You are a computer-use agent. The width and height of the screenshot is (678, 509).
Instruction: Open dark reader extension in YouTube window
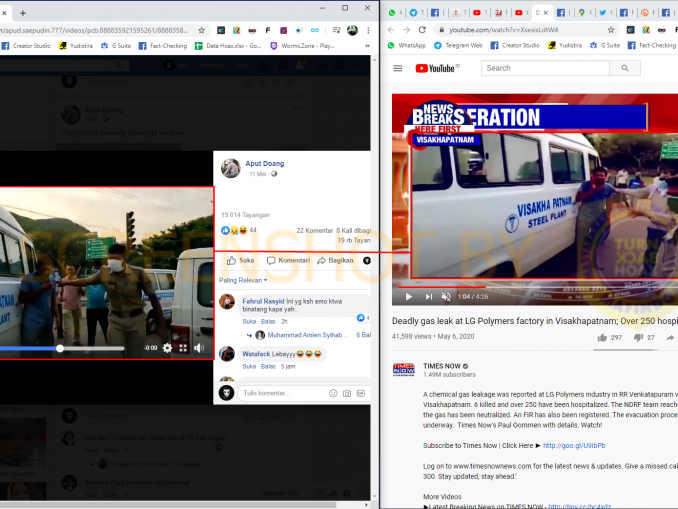[x=662, y=30]
